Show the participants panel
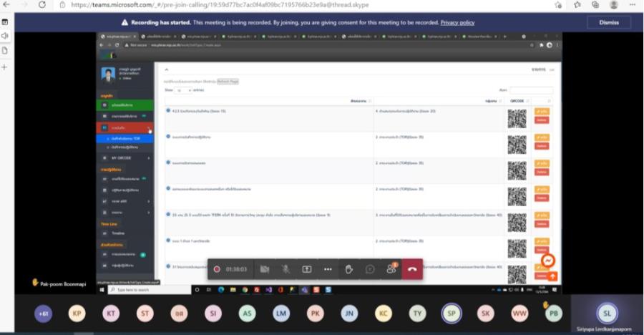 pyautogui.click(x=391, y=269)
